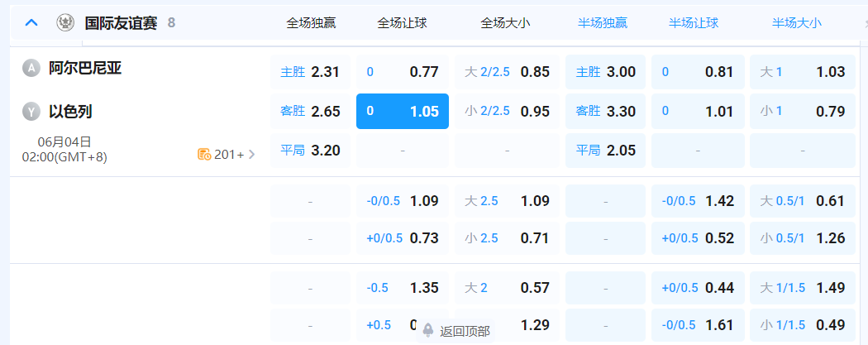Bet half-time 主胜 at 3.00

click(x=606, y=72)
